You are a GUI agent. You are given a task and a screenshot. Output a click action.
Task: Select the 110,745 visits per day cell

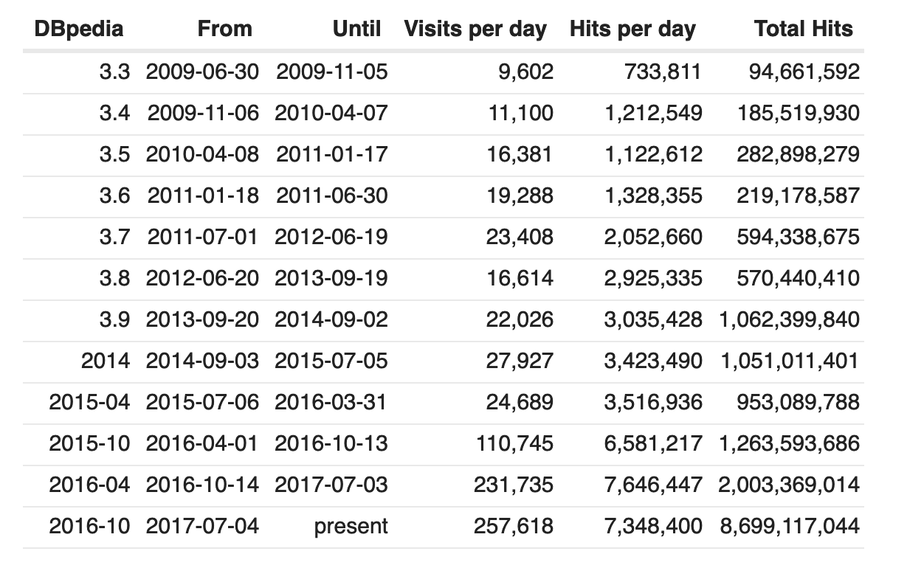(514, 443)
